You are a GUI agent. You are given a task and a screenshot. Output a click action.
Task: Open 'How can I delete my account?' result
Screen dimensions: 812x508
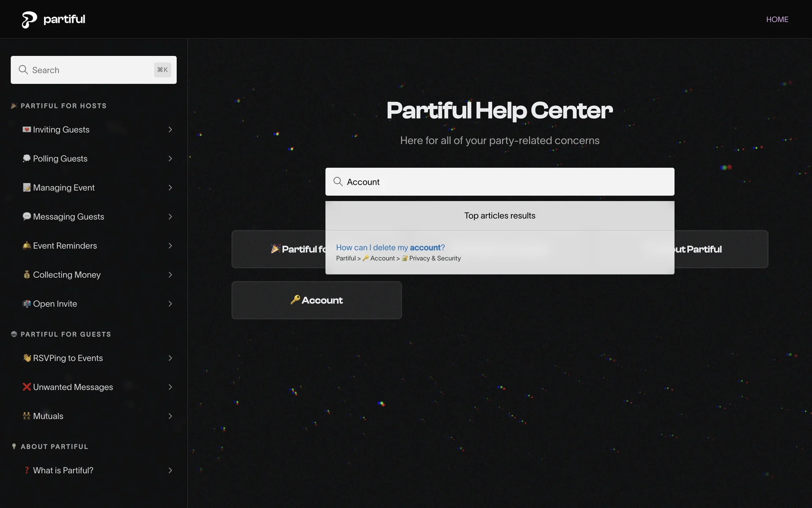390,248
